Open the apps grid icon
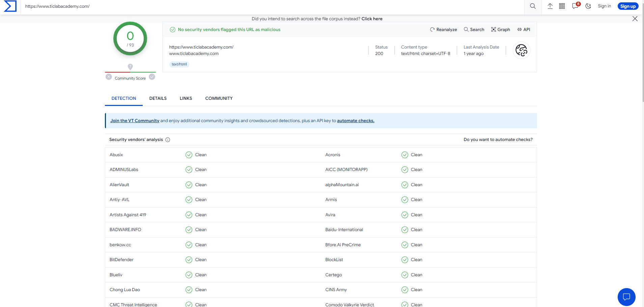This screenshot has height=307, width=644. coord(562,6)
